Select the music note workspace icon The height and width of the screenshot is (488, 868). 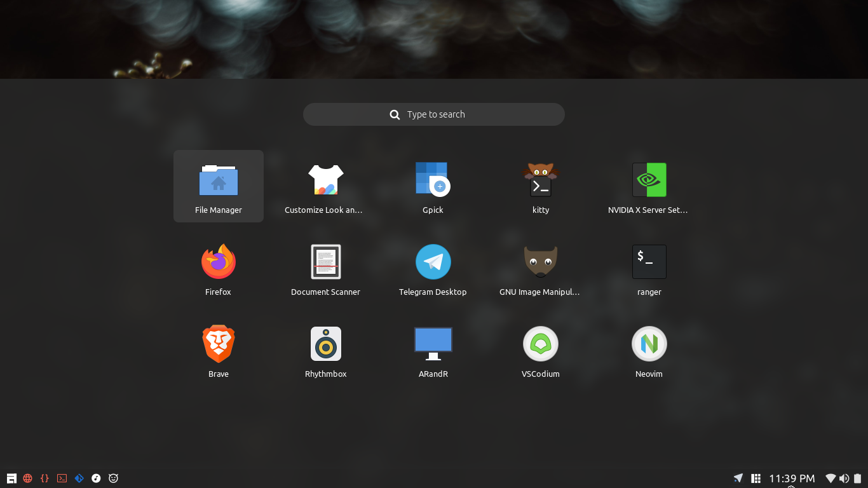point(96,478)
